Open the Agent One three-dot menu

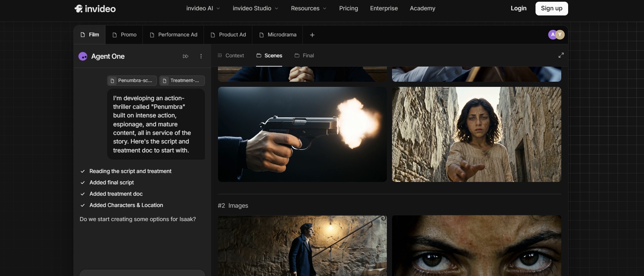(201, 56)
